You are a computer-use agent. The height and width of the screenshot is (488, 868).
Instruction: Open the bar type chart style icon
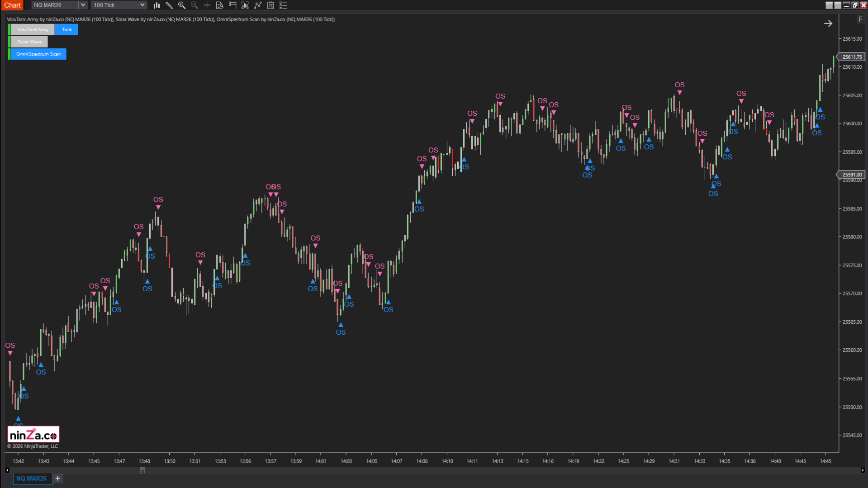(157, 5)
